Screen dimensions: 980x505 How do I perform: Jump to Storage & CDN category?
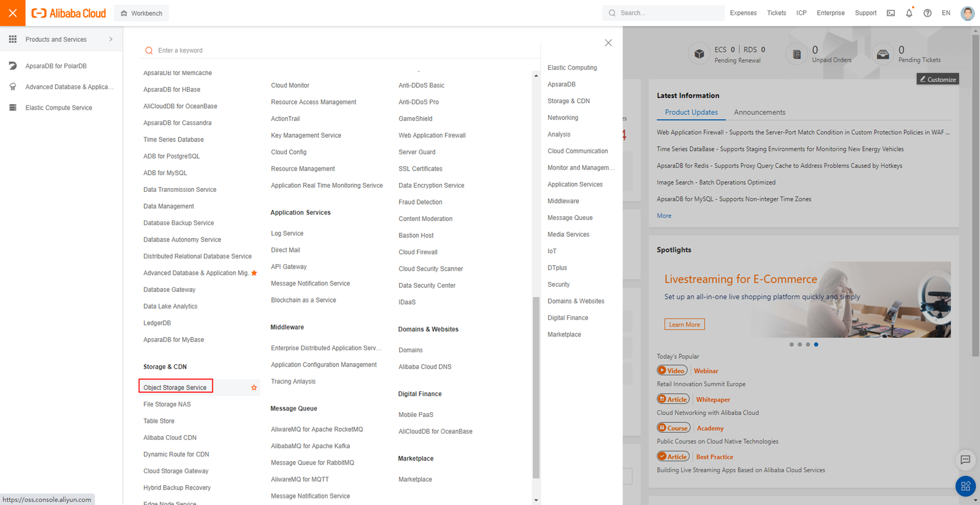click(x=569, y=101)
